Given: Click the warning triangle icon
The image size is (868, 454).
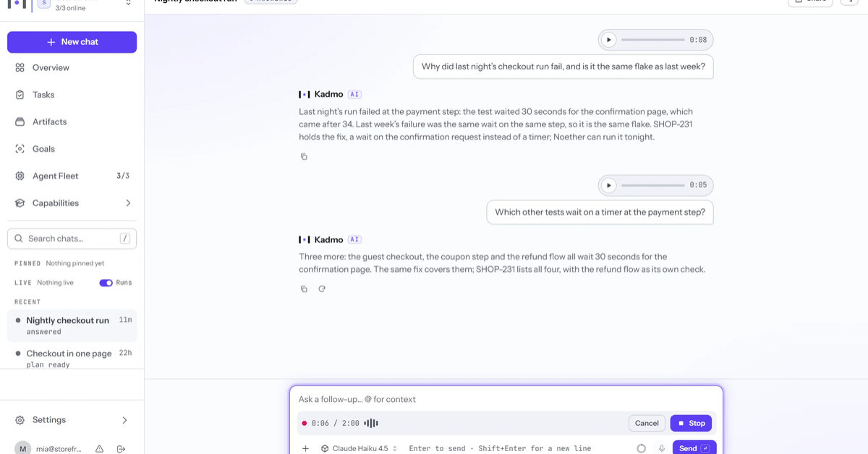Looking at the screenshot, I should [100, 449].
